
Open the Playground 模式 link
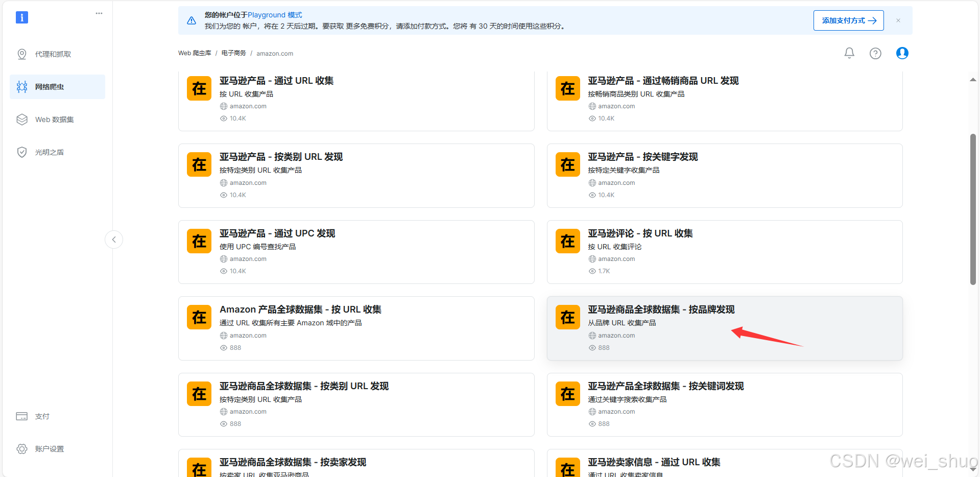pos(275,15)
